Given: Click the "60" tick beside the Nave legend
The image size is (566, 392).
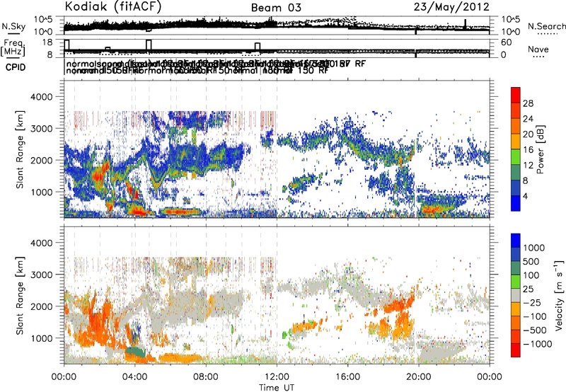Looking at the screenshot, I should tap(507, 42).
